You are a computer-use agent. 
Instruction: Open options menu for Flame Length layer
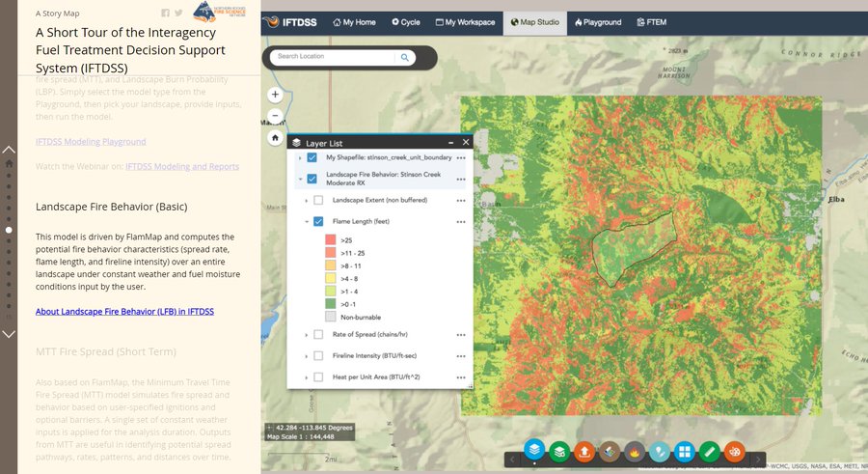[461, 222]
